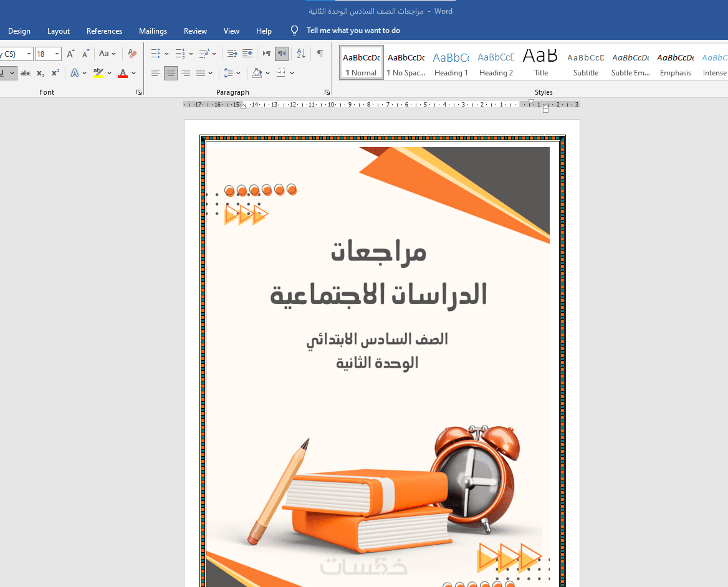
Task: Align text right
Action: pos(186,73)
